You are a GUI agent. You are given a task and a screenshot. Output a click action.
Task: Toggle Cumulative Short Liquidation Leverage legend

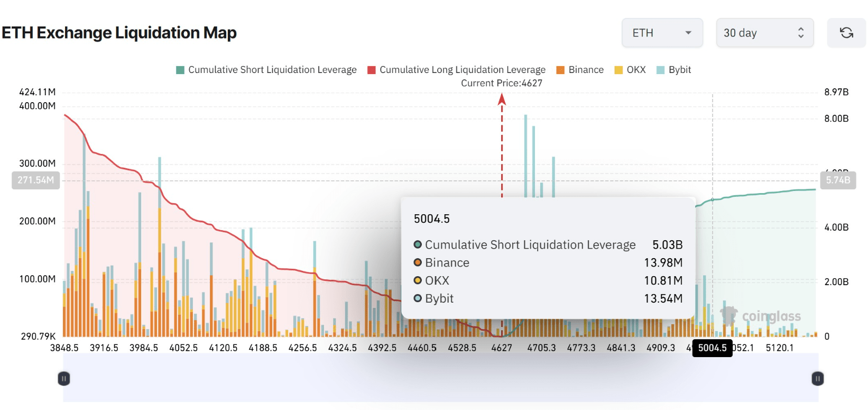click(x=266, y=70)
